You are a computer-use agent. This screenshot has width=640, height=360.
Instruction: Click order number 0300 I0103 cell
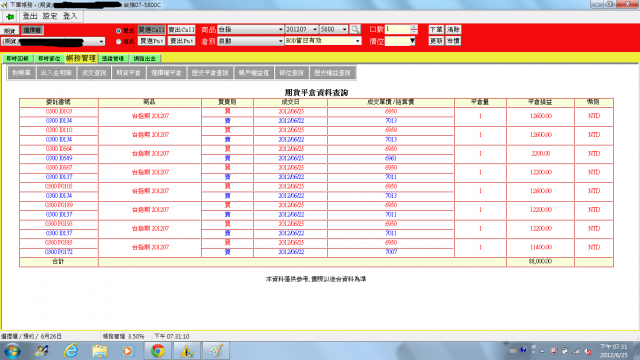pos(58,111)
